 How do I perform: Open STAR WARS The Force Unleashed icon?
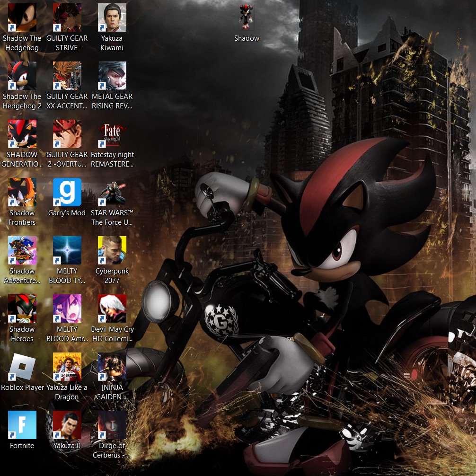(x=112, y=192)
